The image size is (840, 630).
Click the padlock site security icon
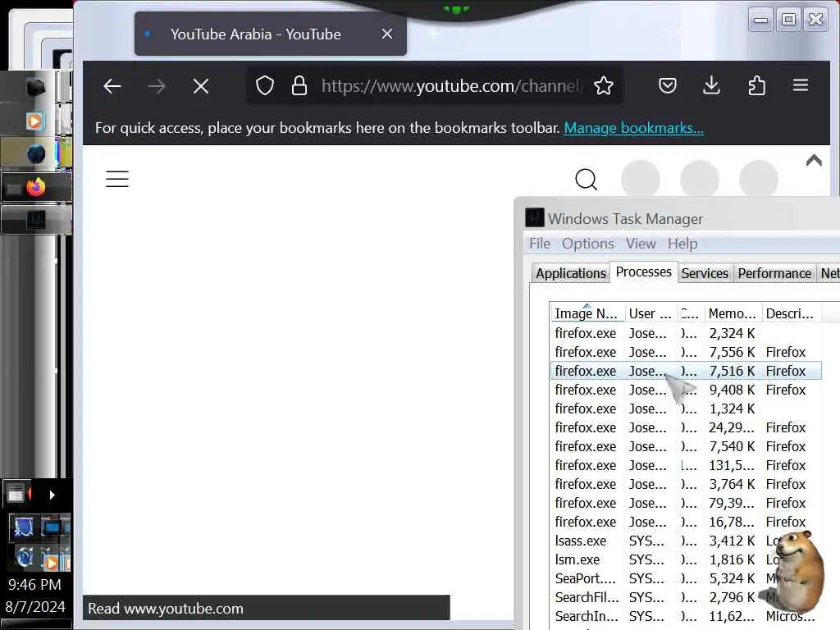pos(299,85)
